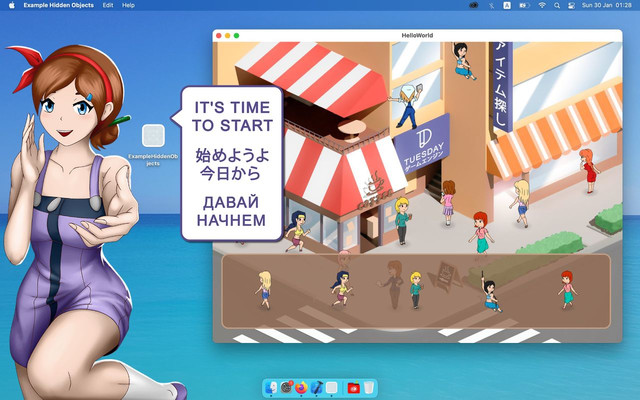Open the Edit menu
Viewport: 640px width, 400px height.
tap(108, 5)
